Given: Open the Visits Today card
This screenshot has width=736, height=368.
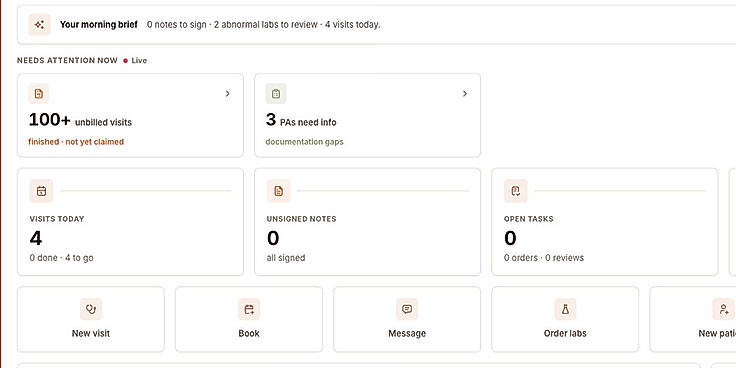Looking at the screenshot, I should (x=130, y=222).
